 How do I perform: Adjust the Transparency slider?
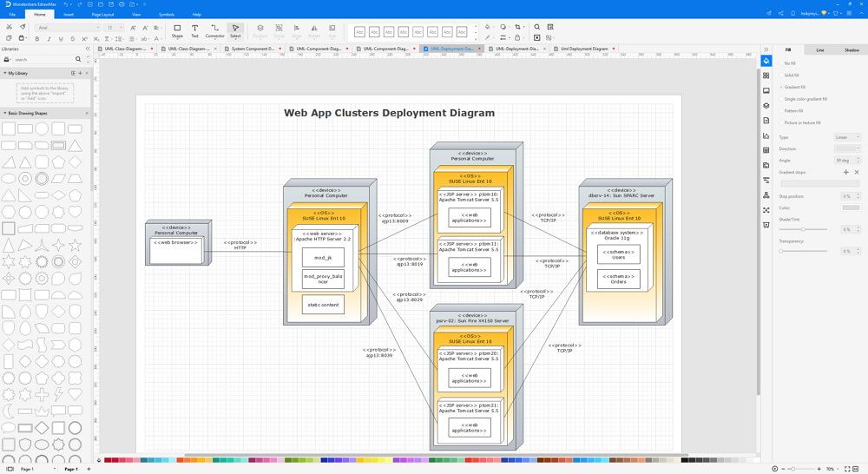coord(804,251)
